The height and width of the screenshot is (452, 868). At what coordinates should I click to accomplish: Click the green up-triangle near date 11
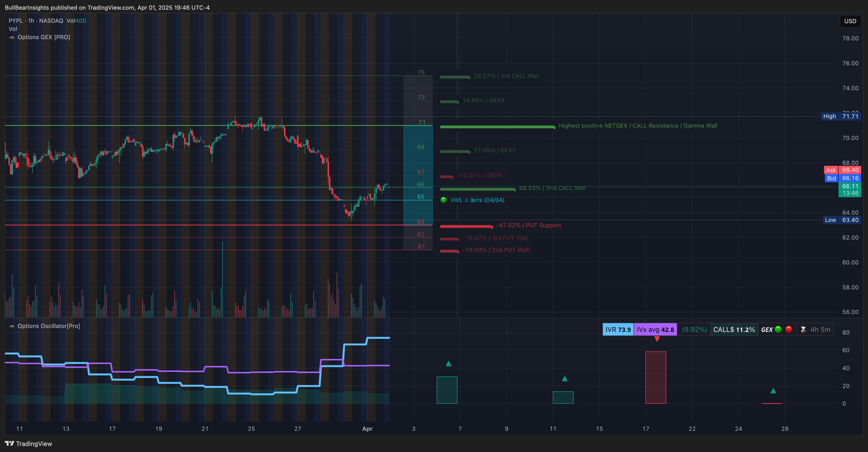click(x=565, y=379)
